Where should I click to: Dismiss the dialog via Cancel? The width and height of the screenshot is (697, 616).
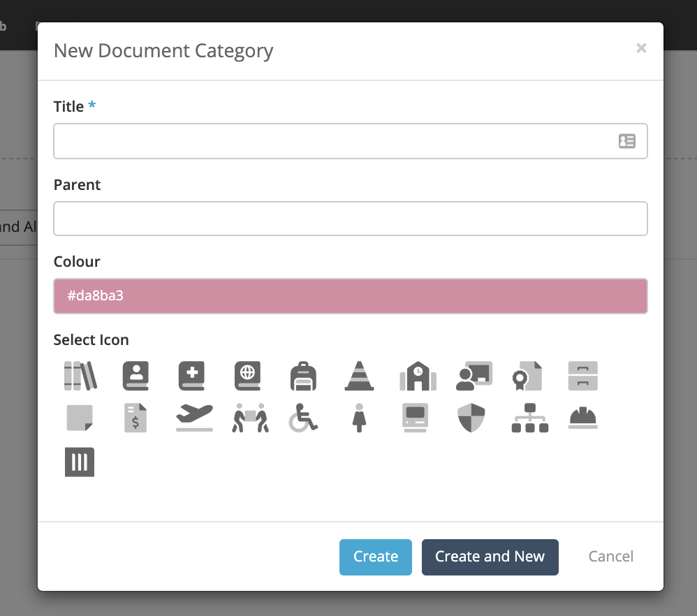[x=610, y=557]
